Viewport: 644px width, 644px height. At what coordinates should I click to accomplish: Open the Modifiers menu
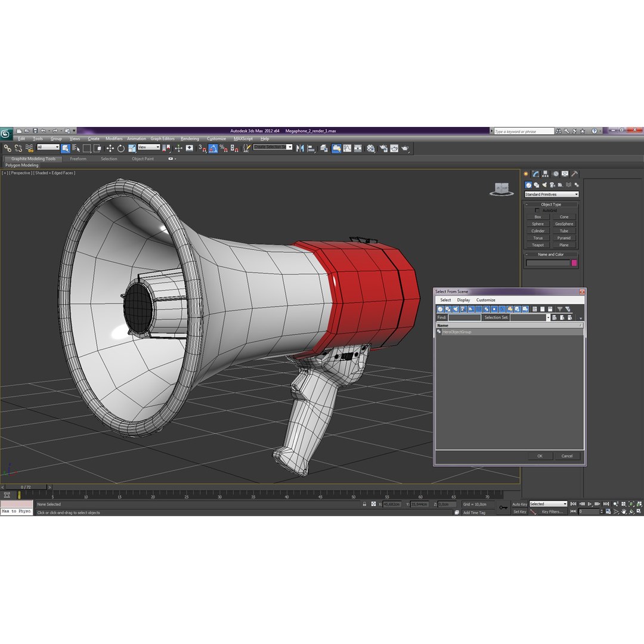[114, 139]
